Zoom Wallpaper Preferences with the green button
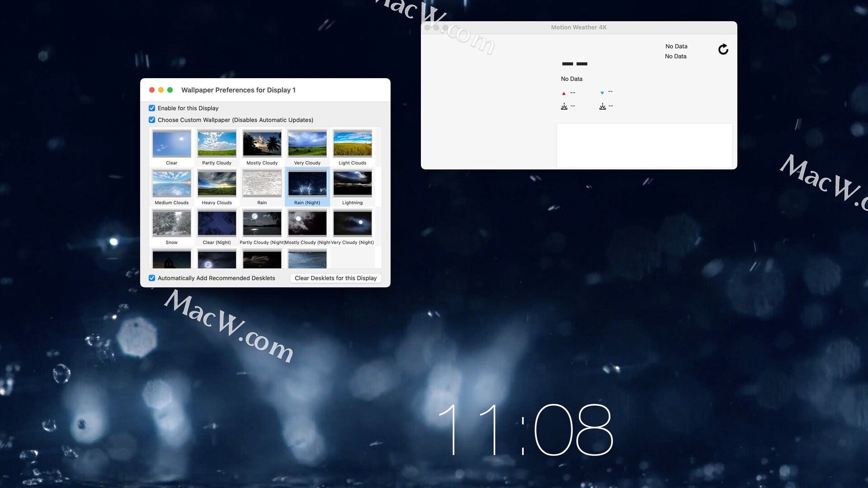 click(x=170, y=90)
